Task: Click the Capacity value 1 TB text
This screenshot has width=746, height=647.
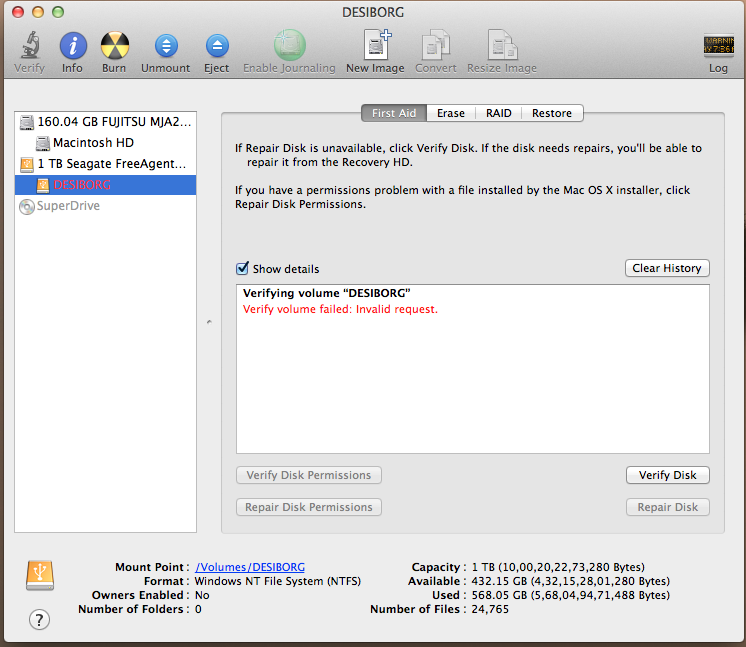Action: (558, 567)
